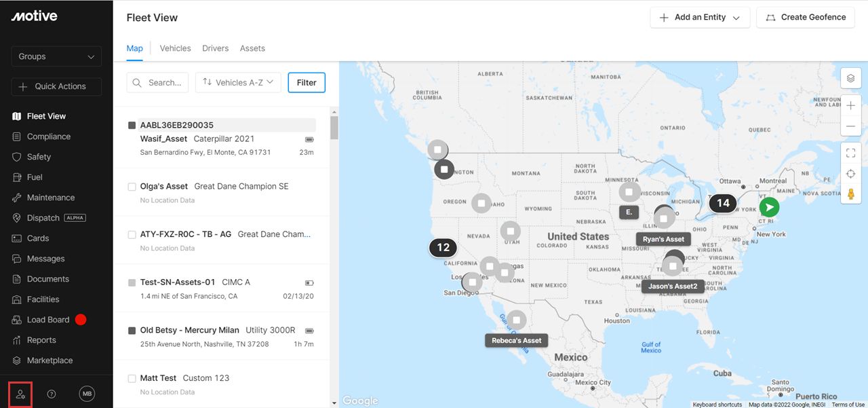Click the green moving vehicle marker
The width and height of the screenshot is (868, 408).
pyautogui.click(x=769, y=207)
